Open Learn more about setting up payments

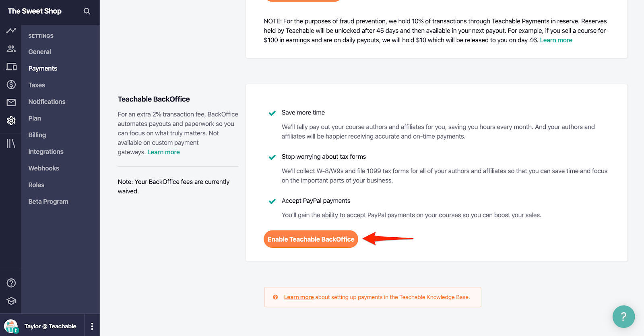299,297
